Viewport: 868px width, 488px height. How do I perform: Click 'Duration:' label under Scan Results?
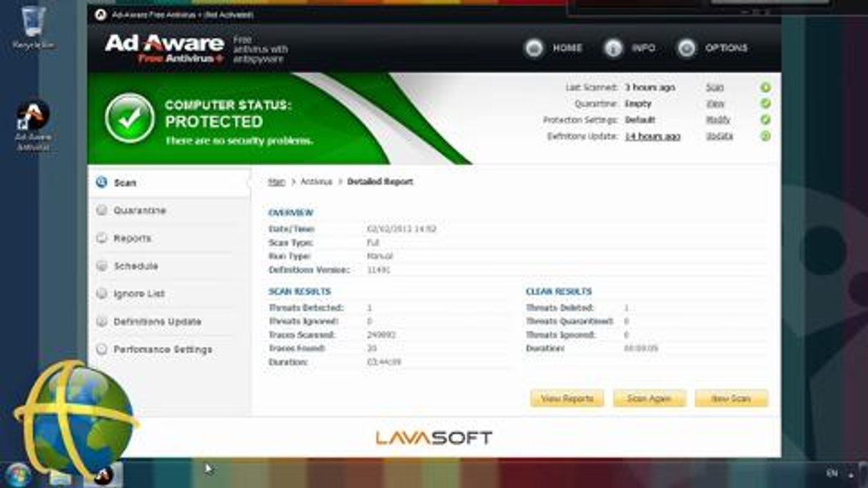click(288, 362)
